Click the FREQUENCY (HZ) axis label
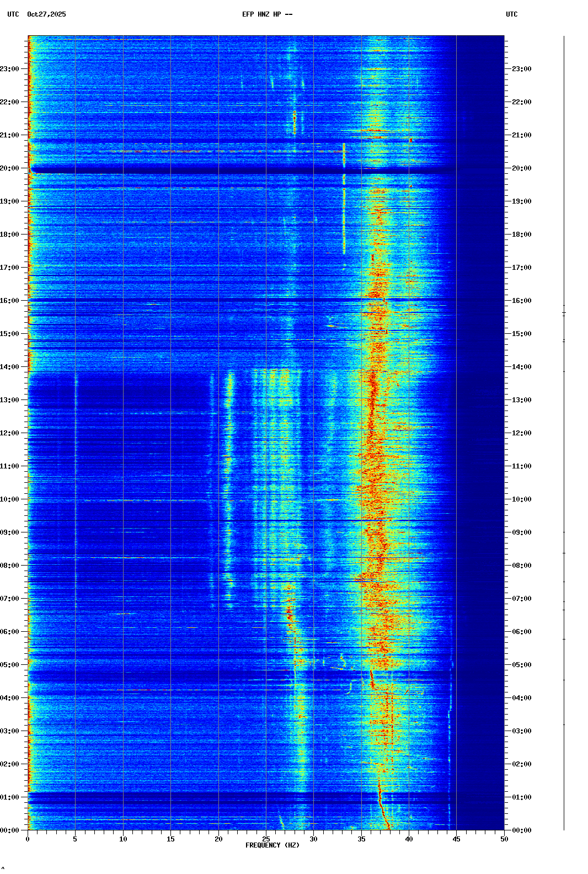Image resolution: width=588 pixels, height=874 pixels. click(x=272, y=845)
